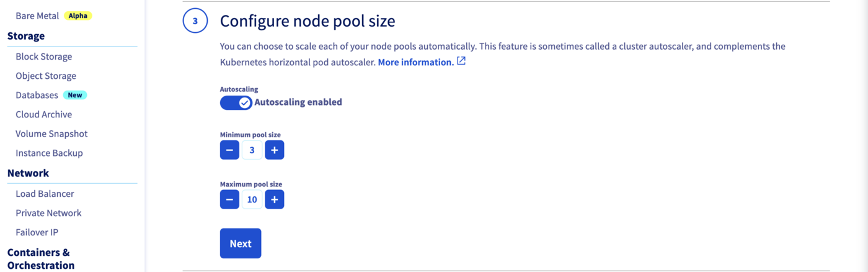The image size is (868, 272).
Task: Click the Next button
Action: (241, 243)
